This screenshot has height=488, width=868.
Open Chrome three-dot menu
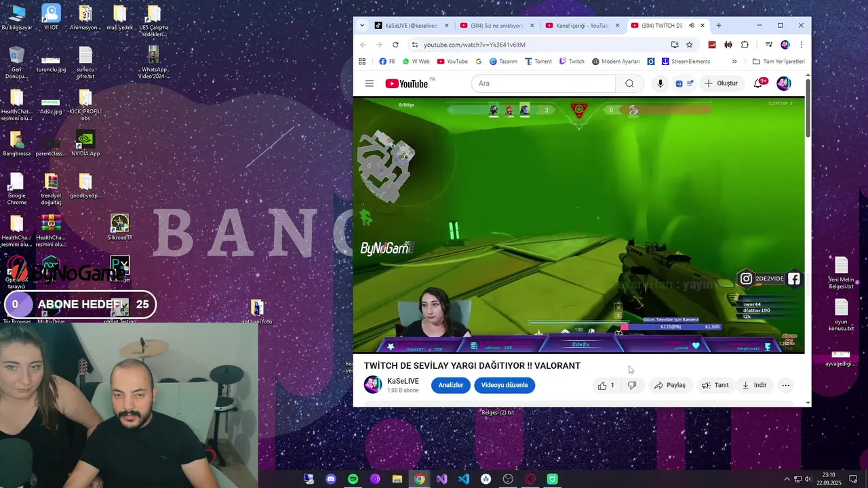coord(801,45)
